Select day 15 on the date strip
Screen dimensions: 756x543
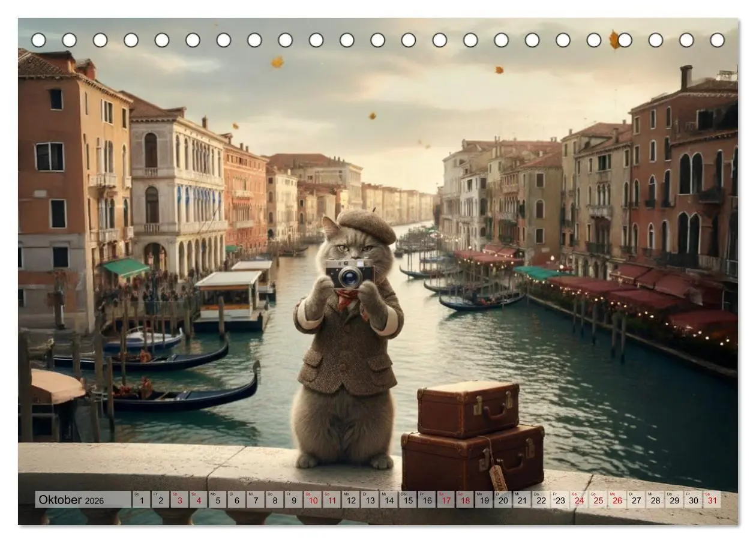(x=407, y=500)
